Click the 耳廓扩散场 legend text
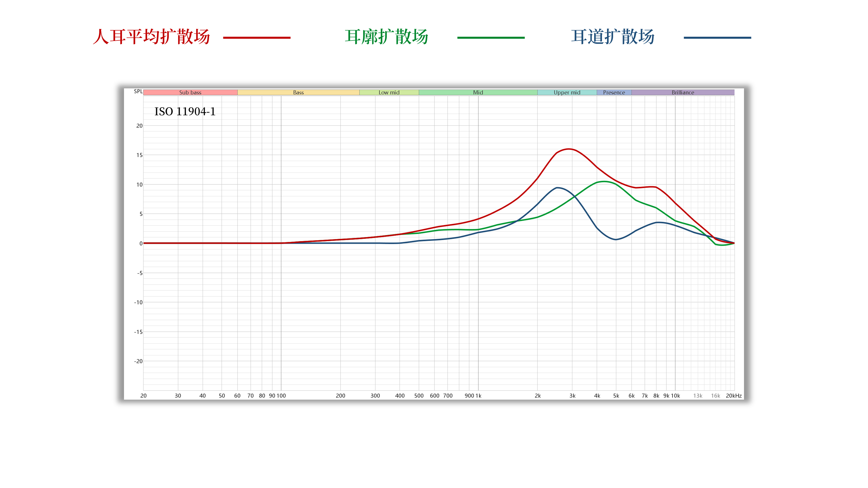Viewport: 868px width, 488px height. pos(386,36)
